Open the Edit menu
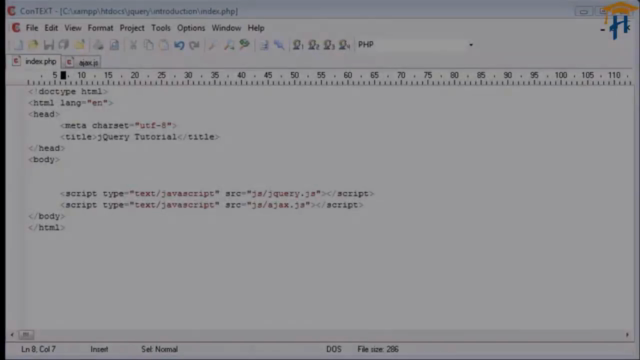The height and width of the screenshot is (360, 640). coord(51,28)
